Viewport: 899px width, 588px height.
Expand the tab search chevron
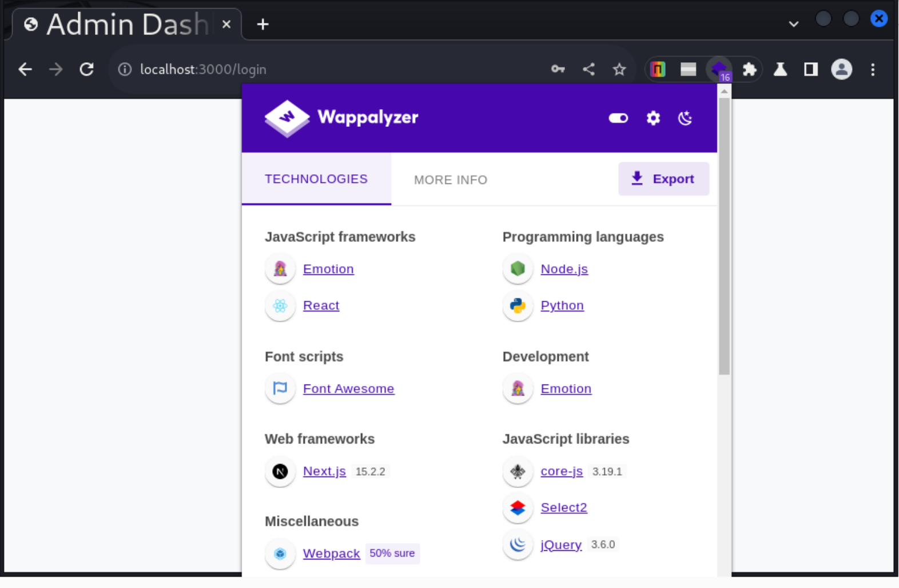(793, 24)
